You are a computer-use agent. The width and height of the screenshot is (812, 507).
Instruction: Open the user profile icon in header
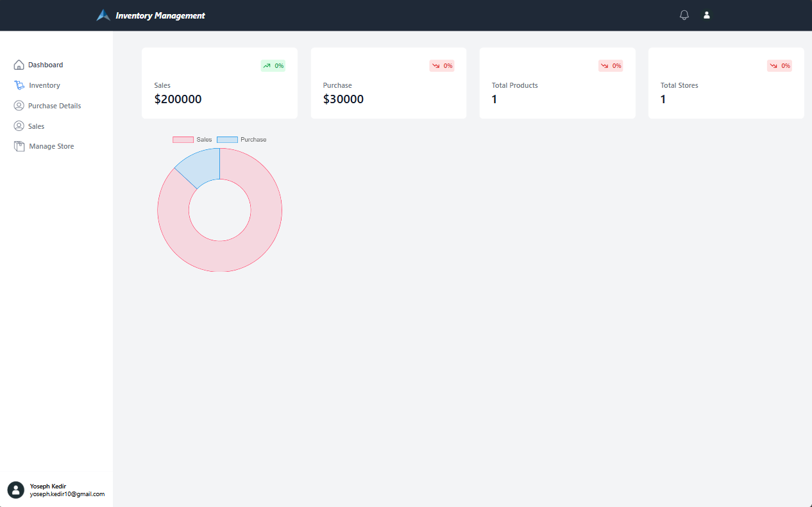point(707,15)
